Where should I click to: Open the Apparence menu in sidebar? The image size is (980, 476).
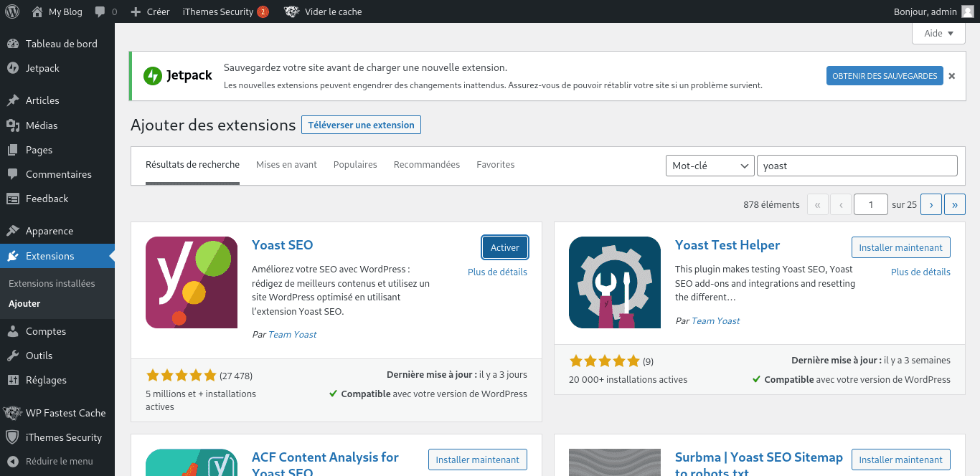pos(49,231)
